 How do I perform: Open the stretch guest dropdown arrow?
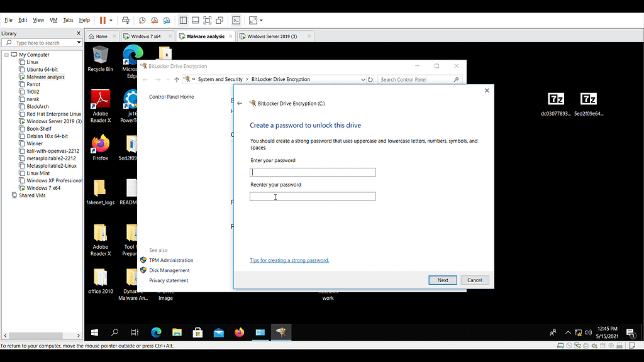pyautogui.click(x=261, y=20)
